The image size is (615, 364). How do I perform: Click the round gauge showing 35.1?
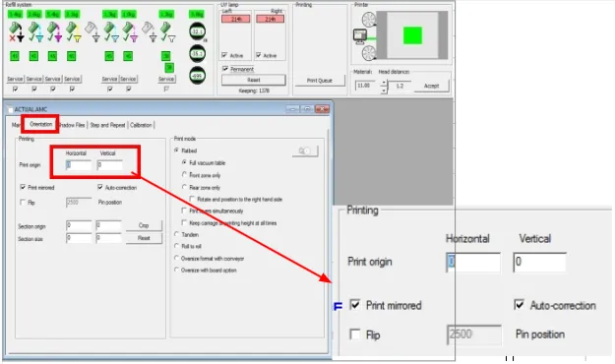point(197,53)
